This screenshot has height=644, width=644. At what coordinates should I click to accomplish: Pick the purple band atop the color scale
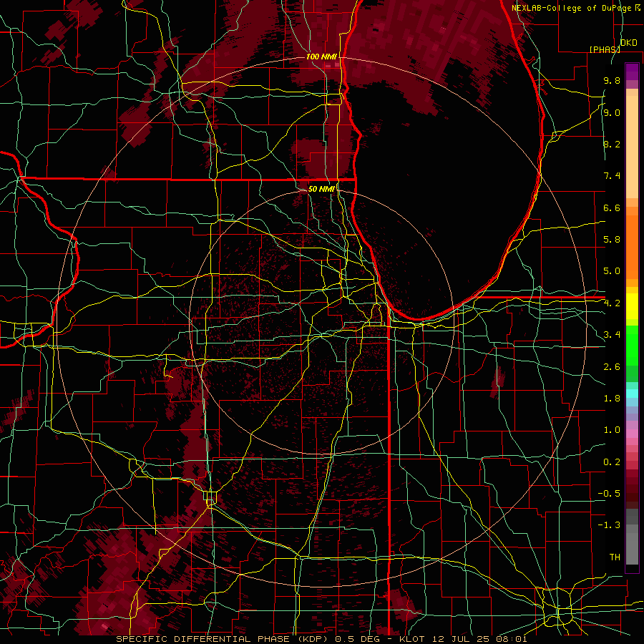click(632, 72)
